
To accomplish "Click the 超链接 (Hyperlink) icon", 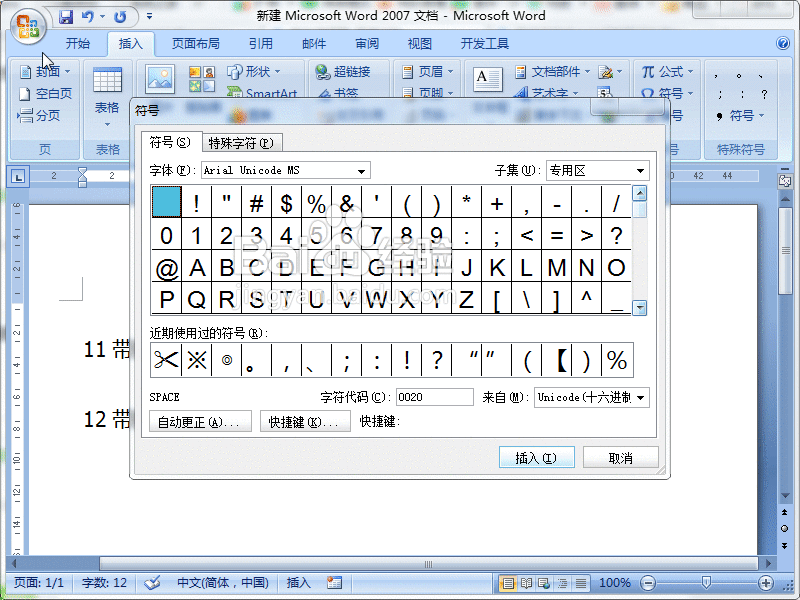I will coord(346,72).
